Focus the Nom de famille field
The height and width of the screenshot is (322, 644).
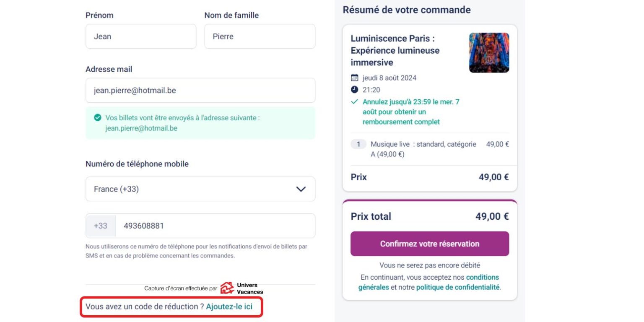point(260,36)
